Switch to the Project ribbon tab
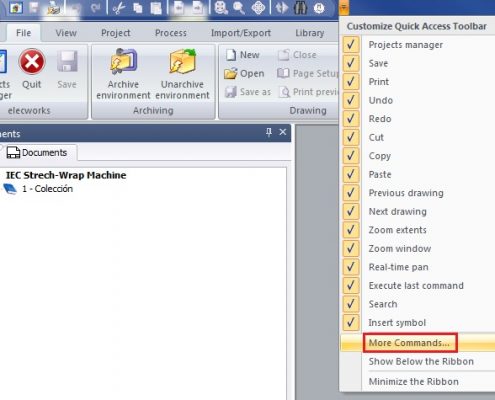 click(x=116, y=33)
